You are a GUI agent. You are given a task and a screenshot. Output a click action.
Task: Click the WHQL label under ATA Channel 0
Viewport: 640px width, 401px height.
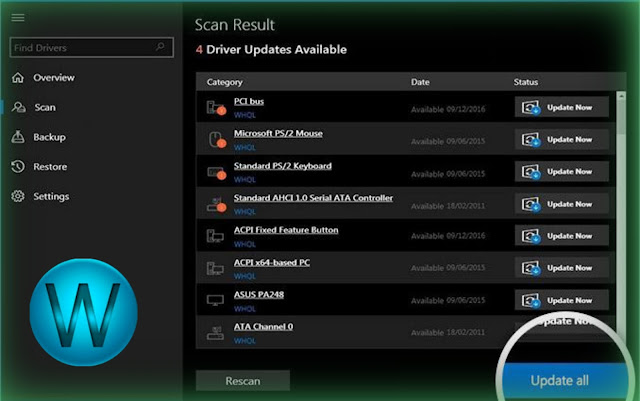[244, 341]
